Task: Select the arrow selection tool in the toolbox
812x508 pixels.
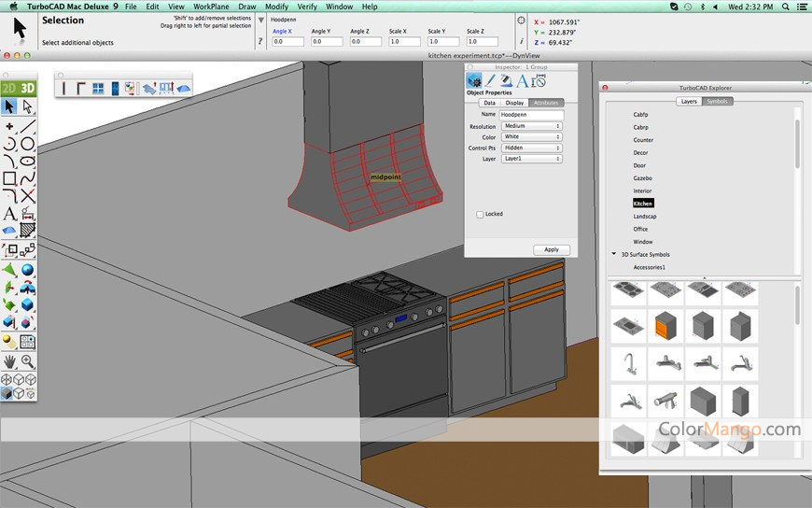Action: pyautogui.click(x=9, y=106)
